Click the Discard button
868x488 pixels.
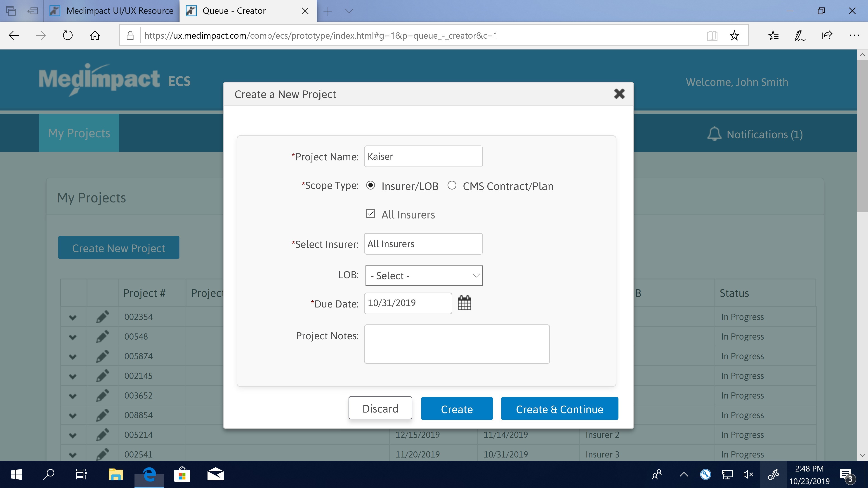(x=380, y=408)
